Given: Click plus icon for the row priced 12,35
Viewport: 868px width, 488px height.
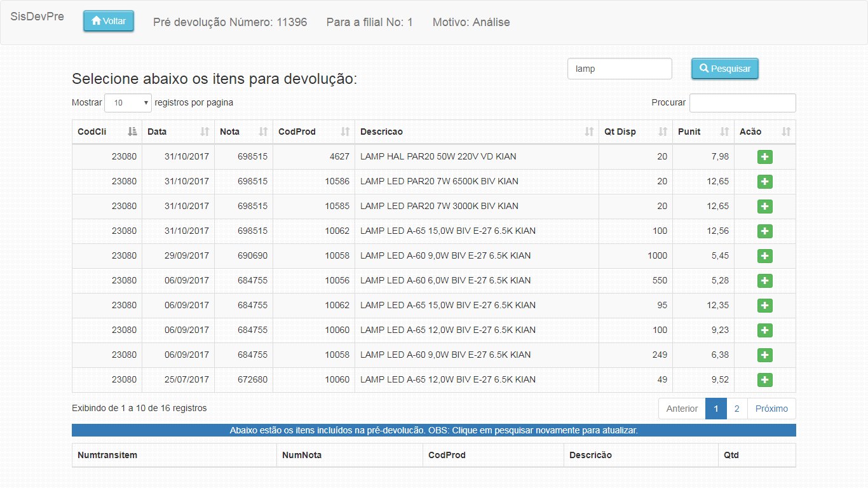Looking at the screenshot, I should [764, 306].
